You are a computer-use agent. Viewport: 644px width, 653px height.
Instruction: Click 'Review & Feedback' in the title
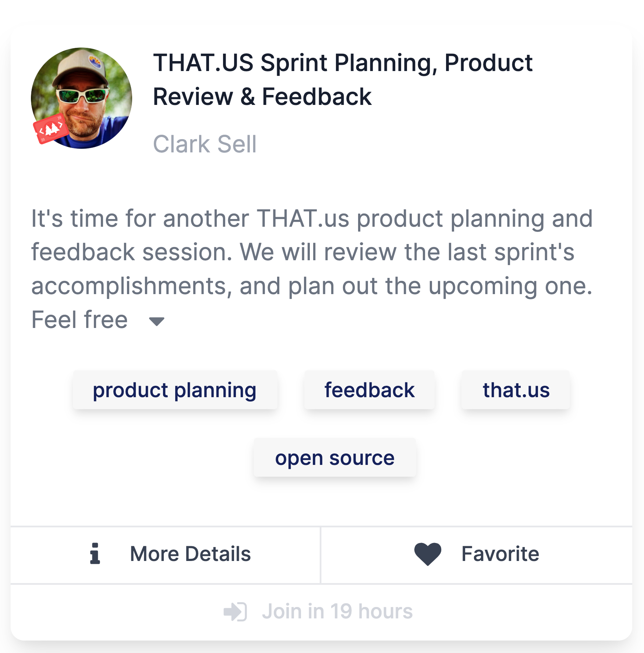262,97
